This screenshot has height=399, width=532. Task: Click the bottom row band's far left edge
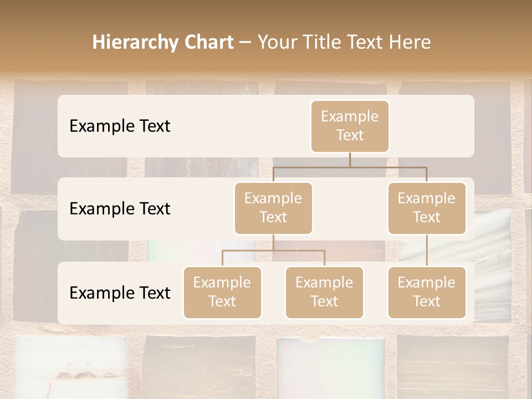point(62,293)
